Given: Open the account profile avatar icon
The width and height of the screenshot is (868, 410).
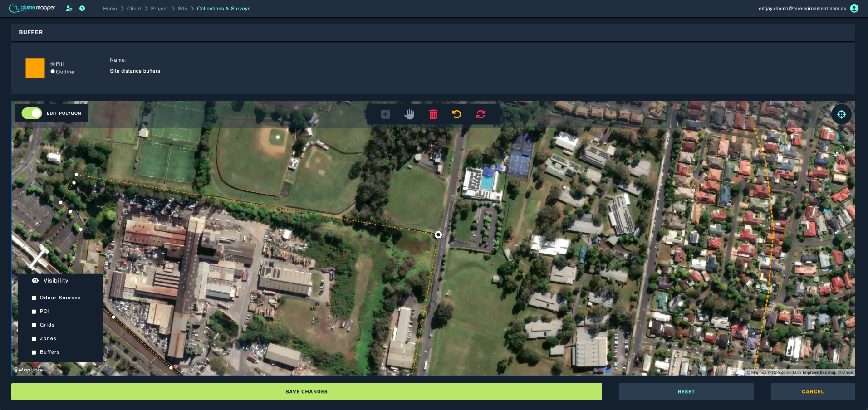Looking at the screenshot, I should [854, 8].
